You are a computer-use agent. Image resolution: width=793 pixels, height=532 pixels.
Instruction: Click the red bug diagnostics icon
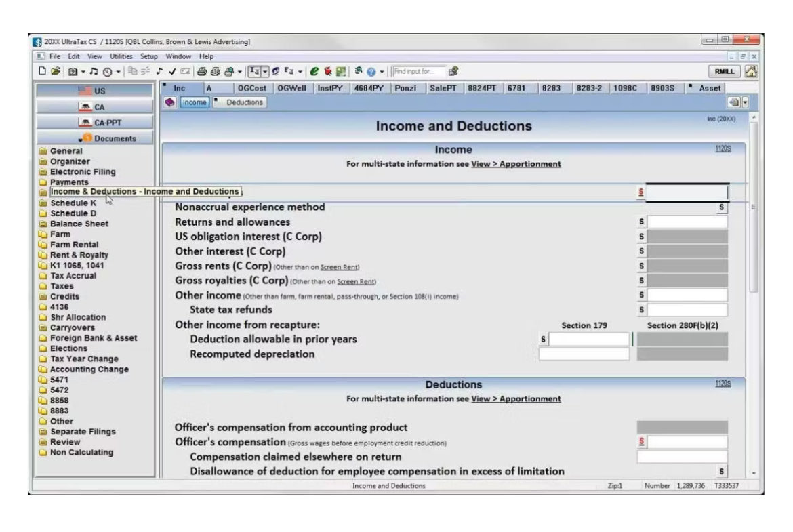pos(328,71)
